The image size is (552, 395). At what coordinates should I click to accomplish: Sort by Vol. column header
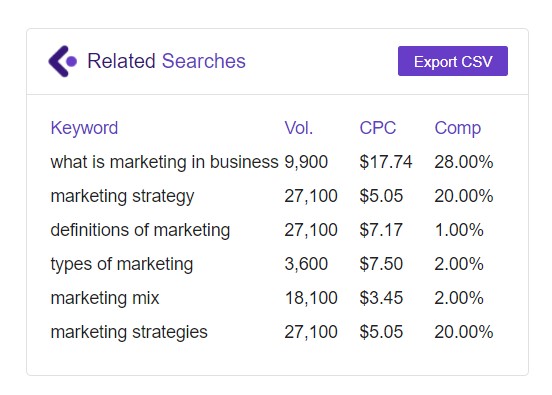[299, 128]
